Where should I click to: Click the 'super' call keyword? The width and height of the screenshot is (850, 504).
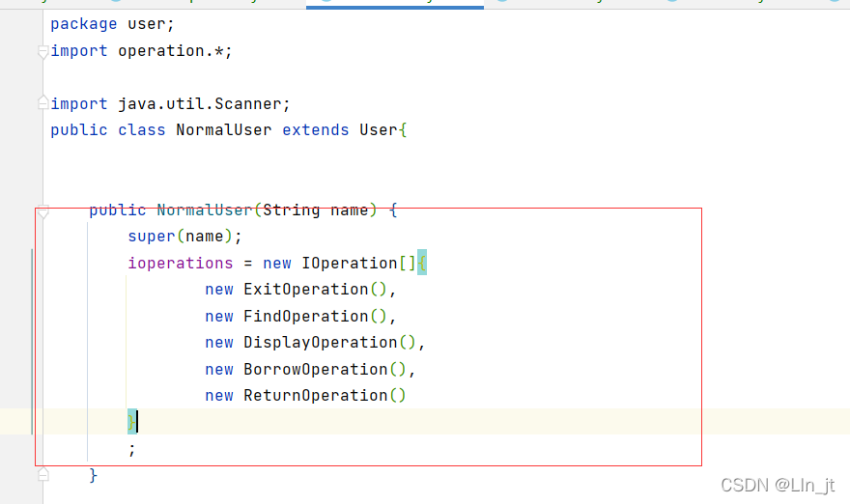point(152,237)
